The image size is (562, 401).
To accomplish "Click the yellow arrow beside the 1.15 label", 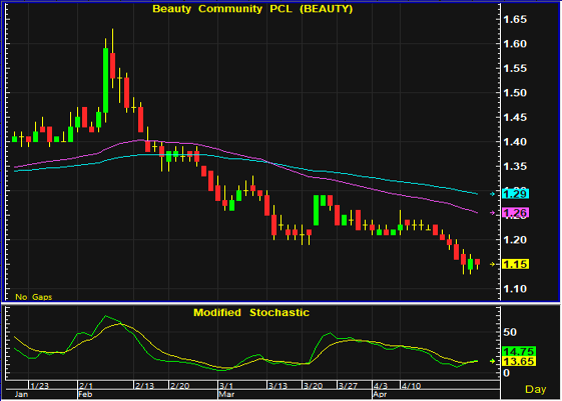I will 493,264.
